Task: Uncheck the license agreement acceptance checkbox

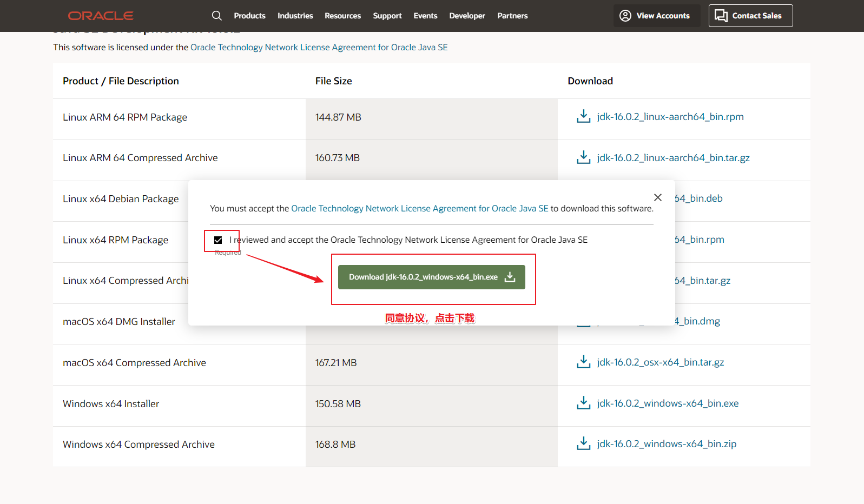Action: coord(218,240)
